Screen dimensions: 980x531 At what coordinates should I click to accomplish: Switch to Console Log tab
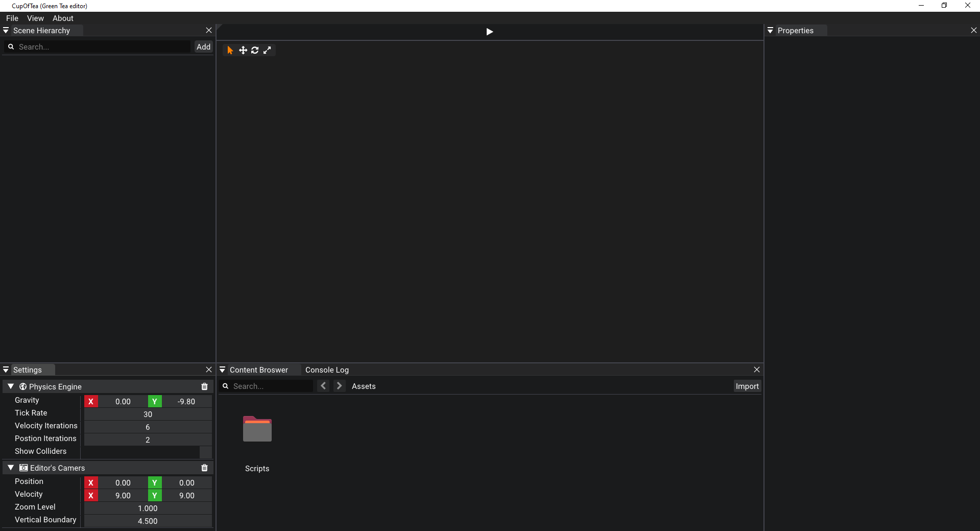(327, 370)
